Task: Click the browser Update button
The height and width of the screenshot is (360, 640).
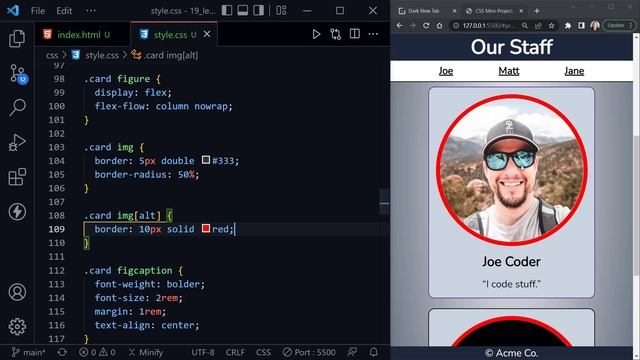Action: point(619,25)
